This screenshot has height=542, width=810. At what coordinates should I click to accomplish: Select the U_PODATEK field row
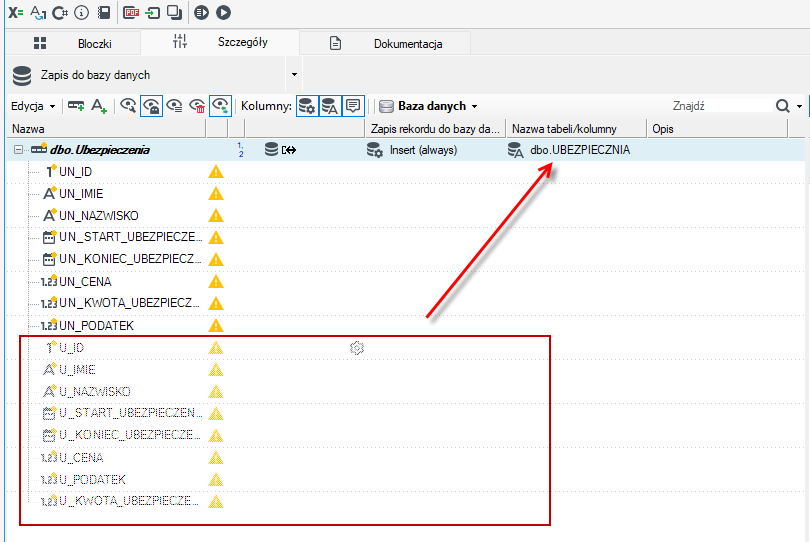(406, 479)
